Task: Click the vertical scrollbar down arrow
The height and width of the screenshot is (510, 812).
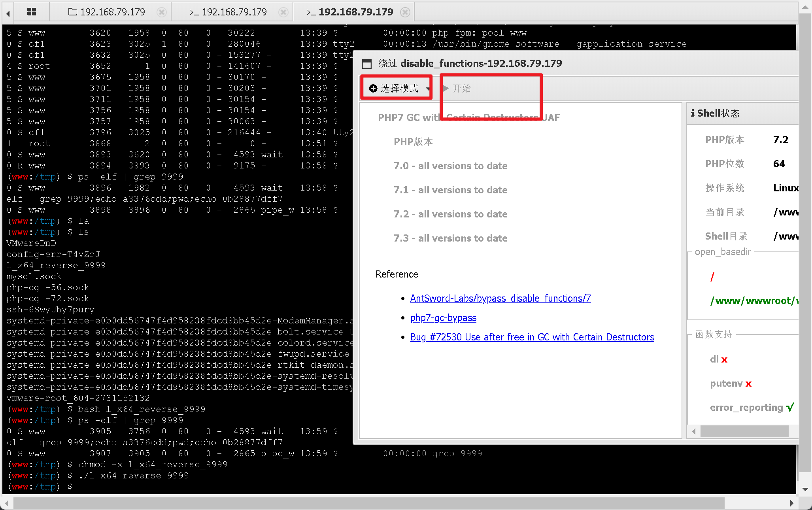Action: point(805,489)
